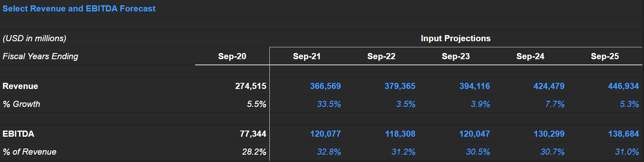Click the Sep-25 EBITDA value 138,684
The width and height of the screenshot is (644, 162).
(x=624, y=134)
